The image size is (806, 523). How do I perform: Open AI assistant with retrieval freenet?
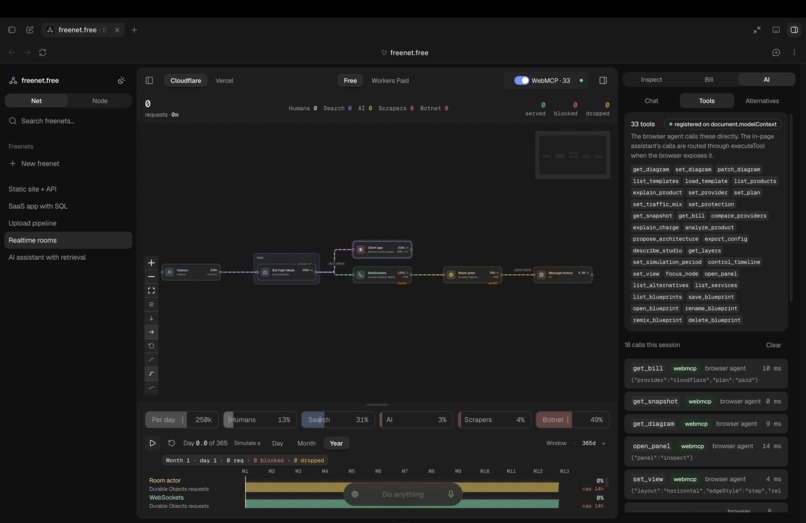pyautogui.click(x=68, y=257)
